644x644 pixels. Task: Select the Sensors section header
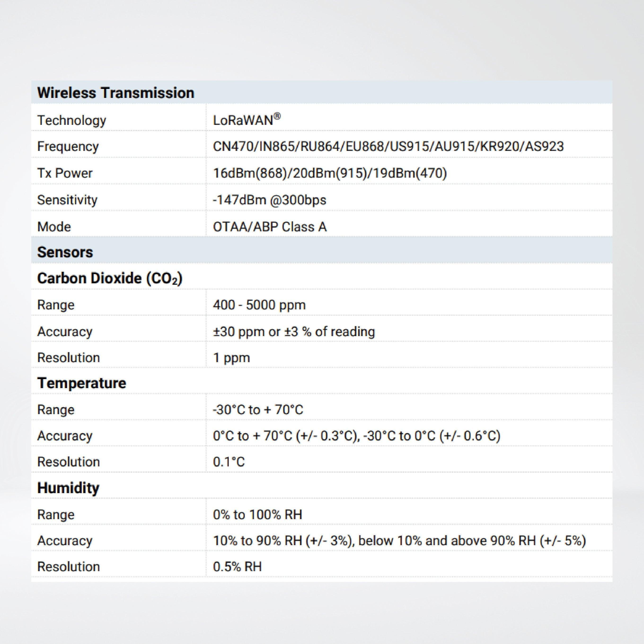click(65, 252)
